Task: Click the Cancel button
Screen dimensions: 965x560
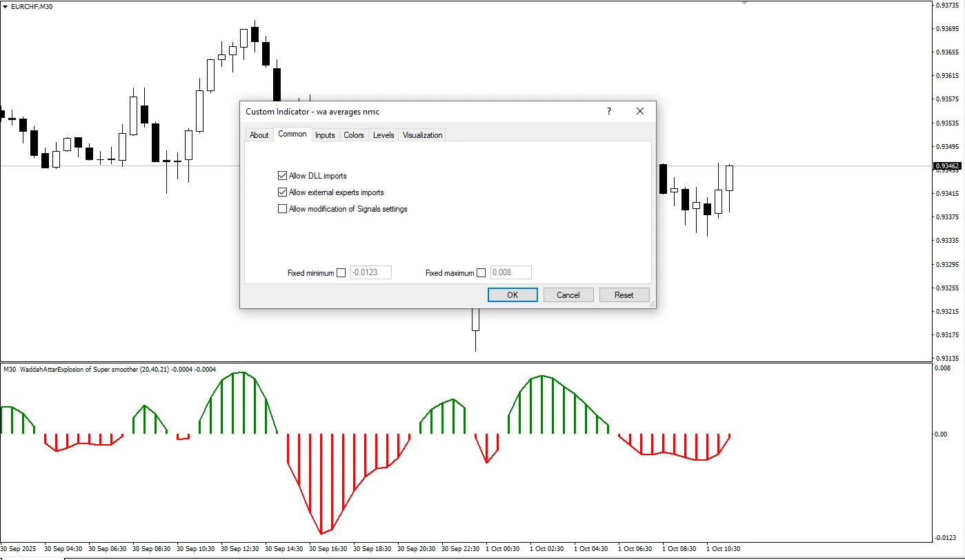Action: click(568, 294)
